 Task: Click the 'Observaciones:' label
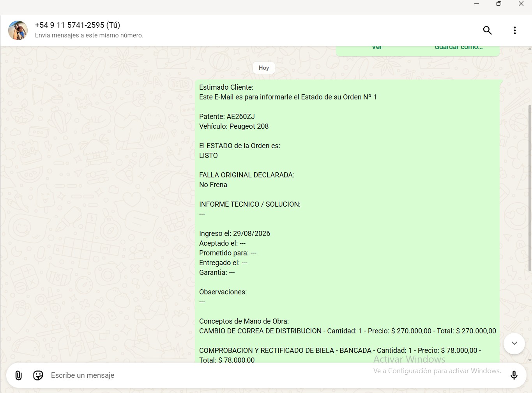coord(223,292)
